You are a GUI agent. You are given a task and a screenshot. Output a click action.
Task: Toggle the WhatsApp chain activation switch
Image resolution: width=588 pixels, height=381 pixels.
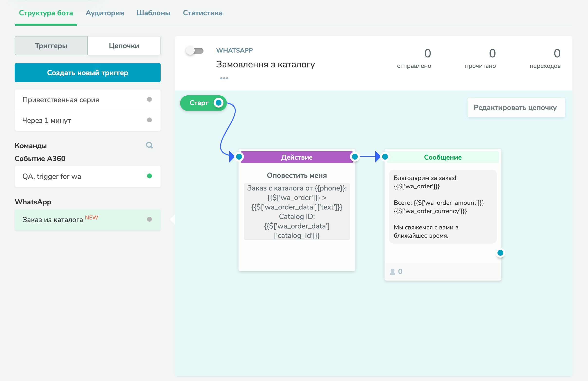coord(195,51)
